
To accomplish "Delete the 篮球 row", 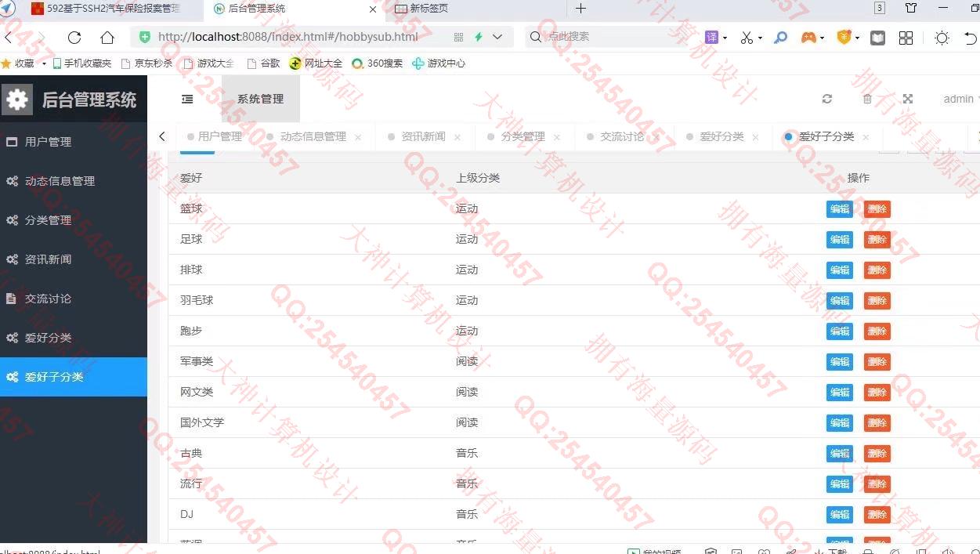I will pos(877,209).
